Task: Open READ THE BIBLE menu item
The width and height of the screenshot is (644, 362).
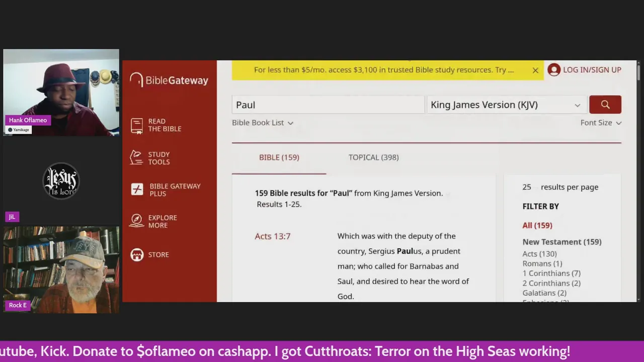Action: click(x=165, y=125)
